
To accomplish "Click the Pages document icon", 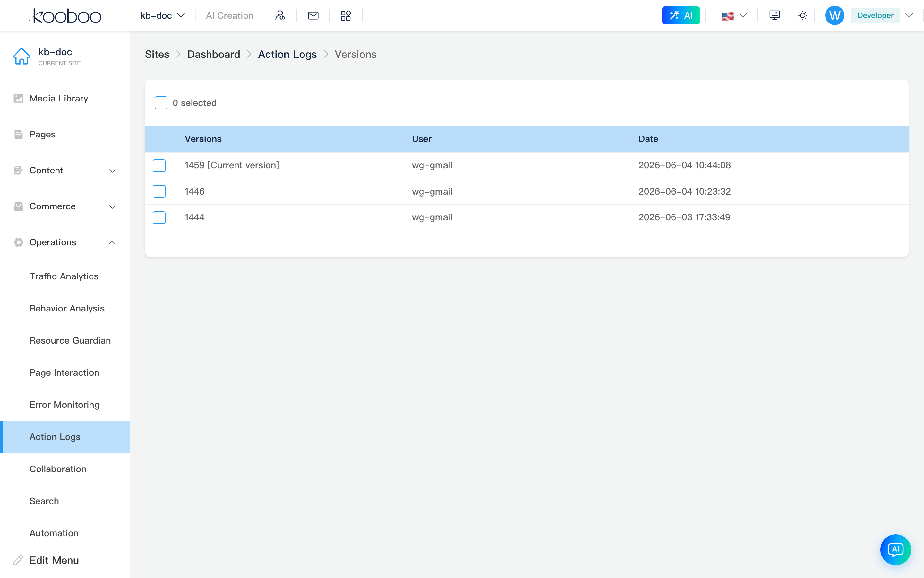I will click(x=18, y=134).
